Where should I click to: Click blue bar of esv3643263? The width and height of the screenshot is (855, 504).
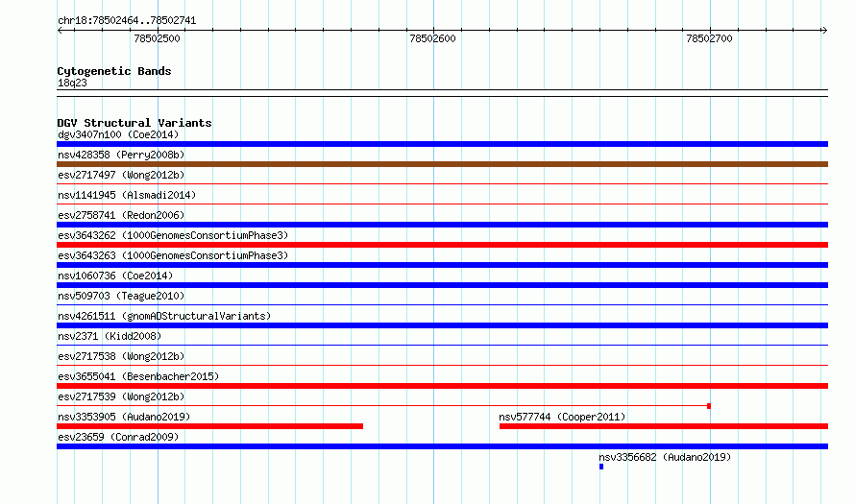(442, 265)
